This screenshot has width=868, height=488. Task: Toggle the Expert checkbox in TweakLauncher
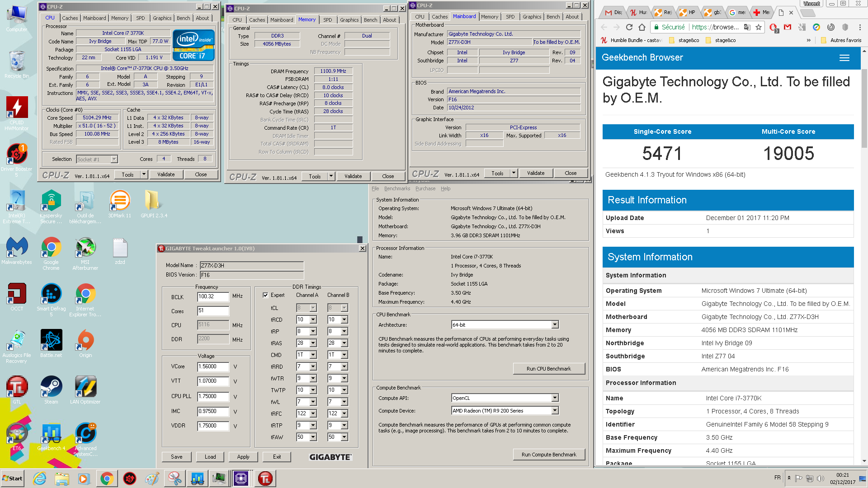click(265, 295)
